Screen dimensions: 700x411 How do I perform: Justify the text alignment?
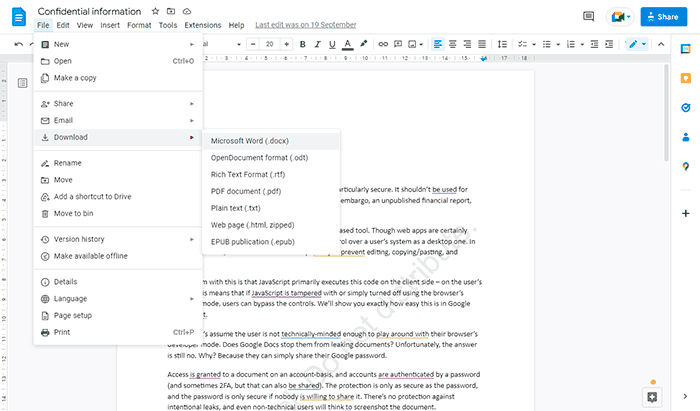482,44
